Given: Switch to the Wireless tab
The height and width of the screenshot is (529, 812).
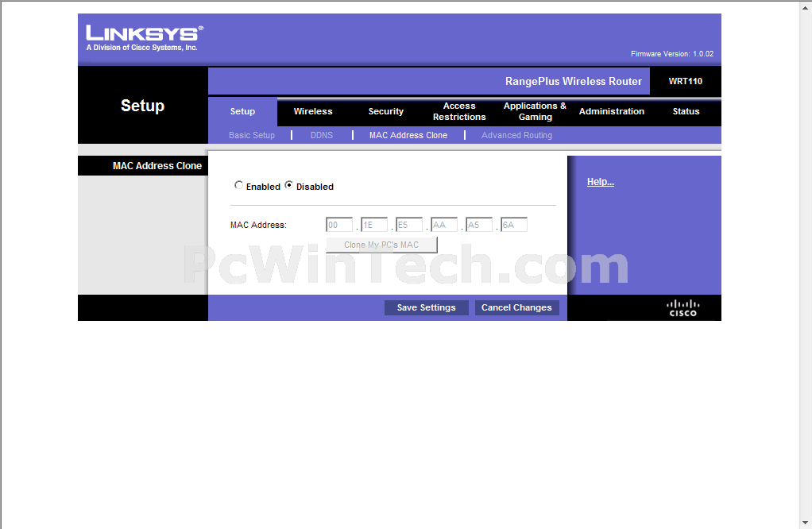Looking at the screenshot, I should click(313, 111).
